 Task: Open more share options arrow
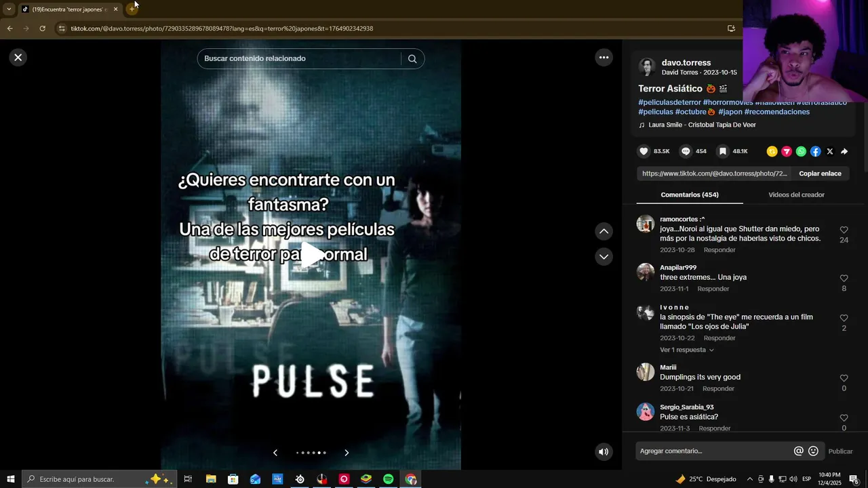click(844, 152)
